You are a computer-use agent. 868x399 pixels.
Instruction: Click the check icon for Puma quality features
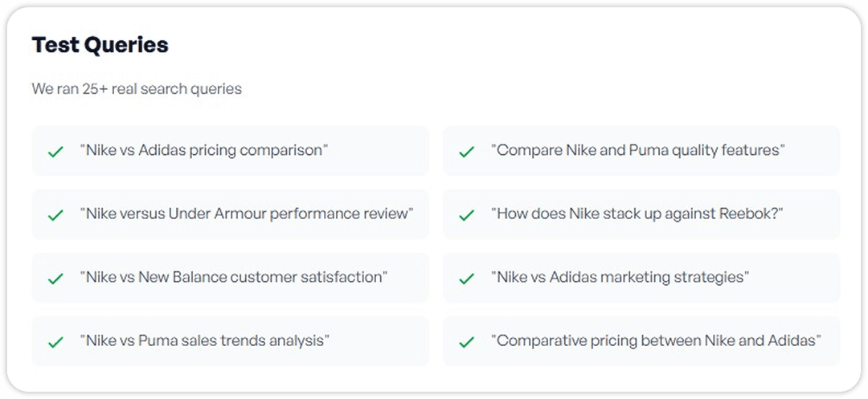pos(466,151)
